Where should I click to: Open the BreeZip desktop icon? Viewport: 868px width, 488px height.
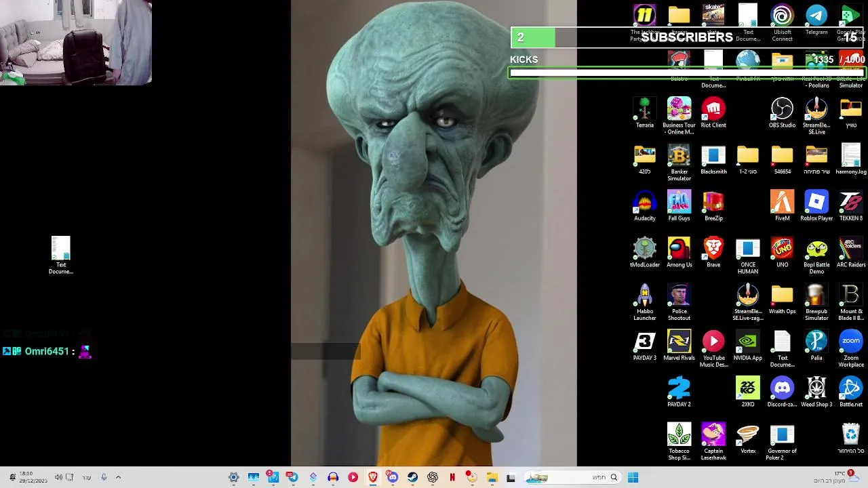point(713,206)
